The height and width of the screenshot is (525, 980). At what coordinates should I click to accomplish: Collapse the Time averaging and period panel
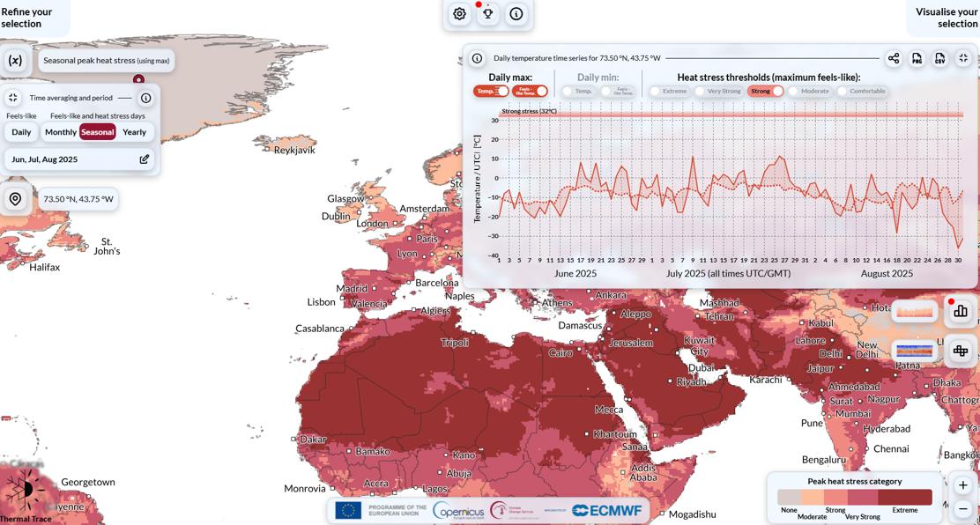click(12, 97)
